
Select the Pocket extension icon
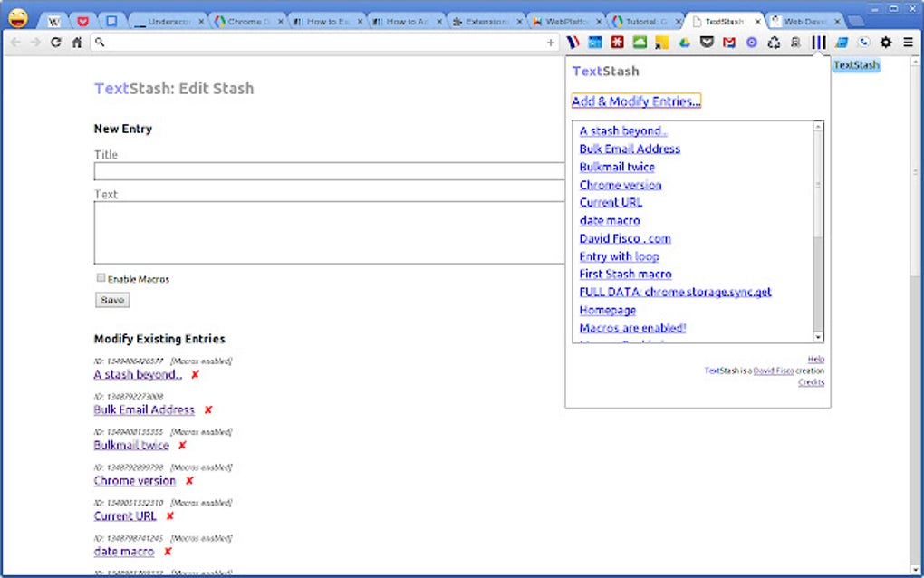click(707, 42)
